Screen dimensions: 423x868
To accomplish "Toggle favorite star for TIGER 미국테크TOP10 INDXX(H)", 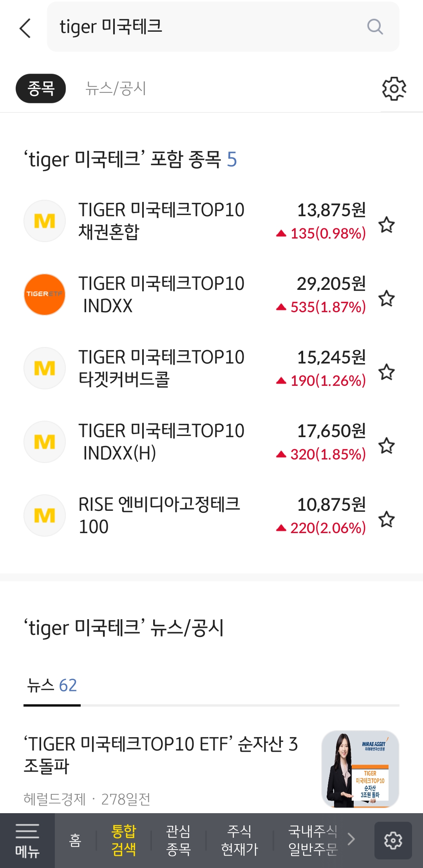I will 387,445.
